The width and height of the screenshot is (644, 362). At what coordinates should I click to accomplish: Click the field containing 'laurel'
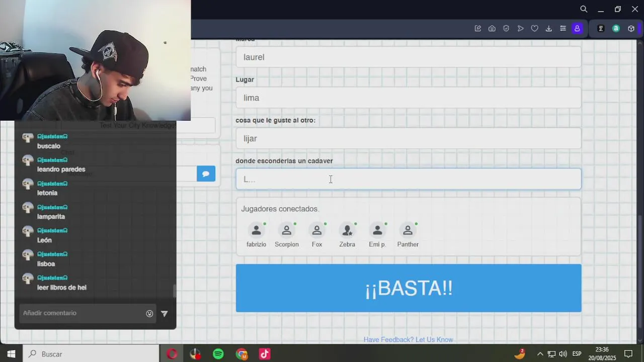(x=409, y=57)
